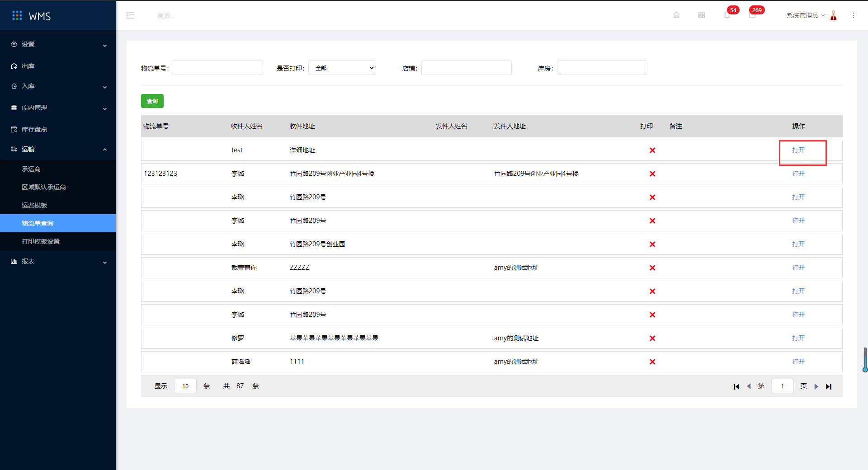Image resolution: width=868 pixels, height=470 pixels.
Task: Click the red X in the 修罗 row
Action: [x=652, y=338]
